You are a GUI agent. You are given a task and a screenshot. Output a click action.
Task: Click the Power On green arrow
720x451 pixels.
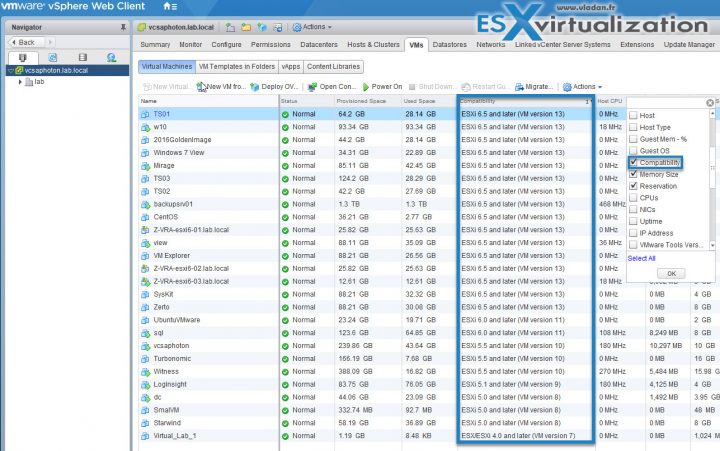(x=366, y=86)
